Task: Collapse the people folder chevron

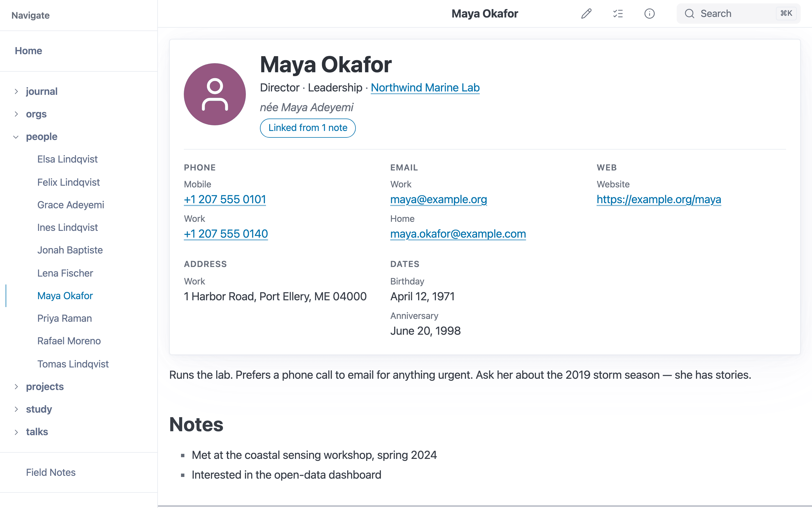Action: (x=16, y=137)
